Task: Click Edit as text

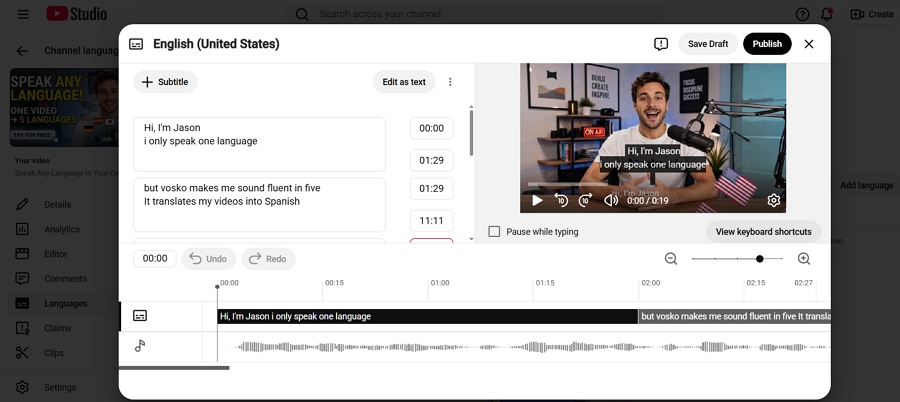Action: [x=404, y=82]
